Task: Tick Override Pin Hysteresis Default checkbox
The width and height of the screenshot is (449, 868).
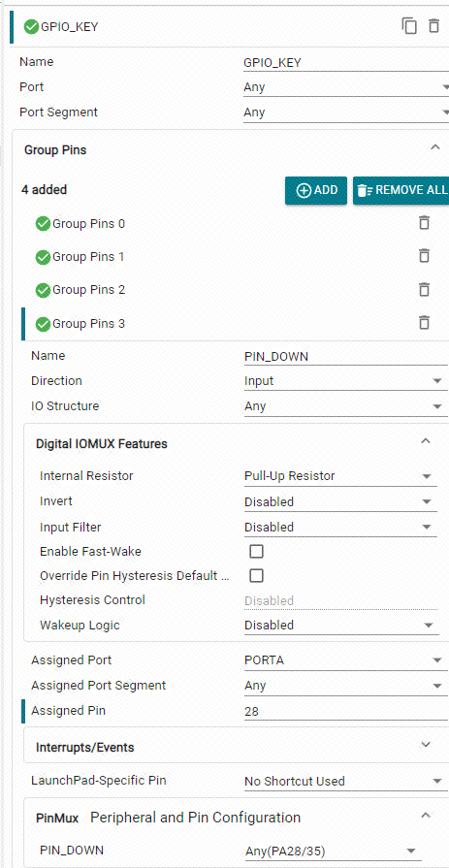Action: [x=256, y=576]
